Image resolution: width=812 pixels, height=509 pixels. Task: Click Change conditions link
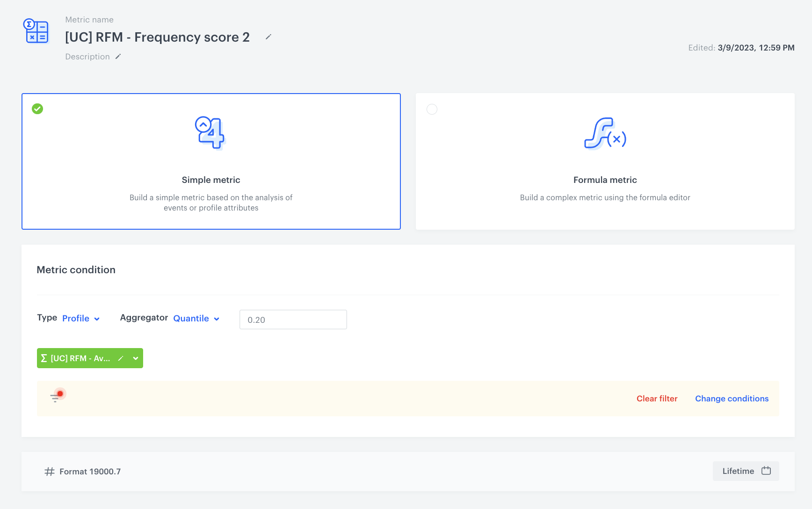click(x=732, y=399)
